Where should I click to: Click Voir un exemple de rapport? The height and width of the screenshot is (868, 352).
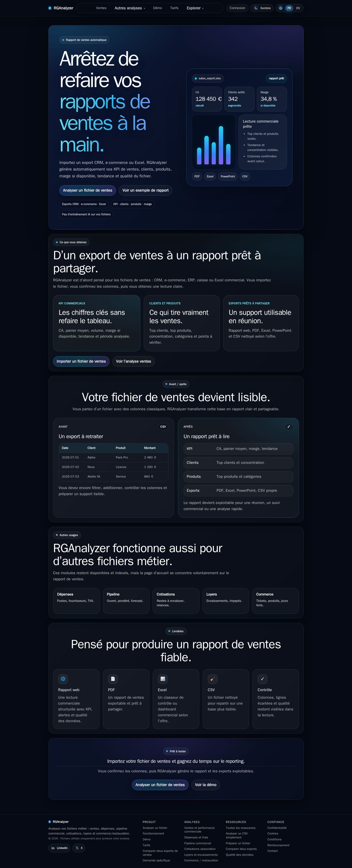(145, 190)
